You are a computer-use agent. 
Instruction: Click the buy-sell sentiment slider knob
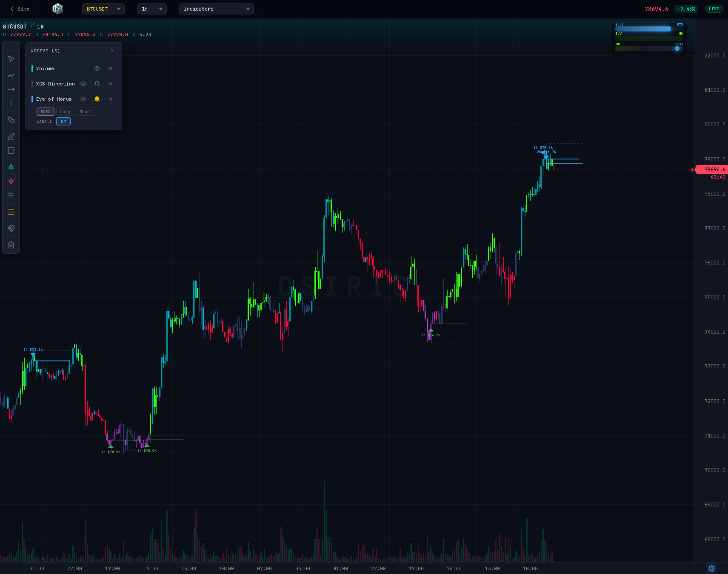click(x=677, y=48)
